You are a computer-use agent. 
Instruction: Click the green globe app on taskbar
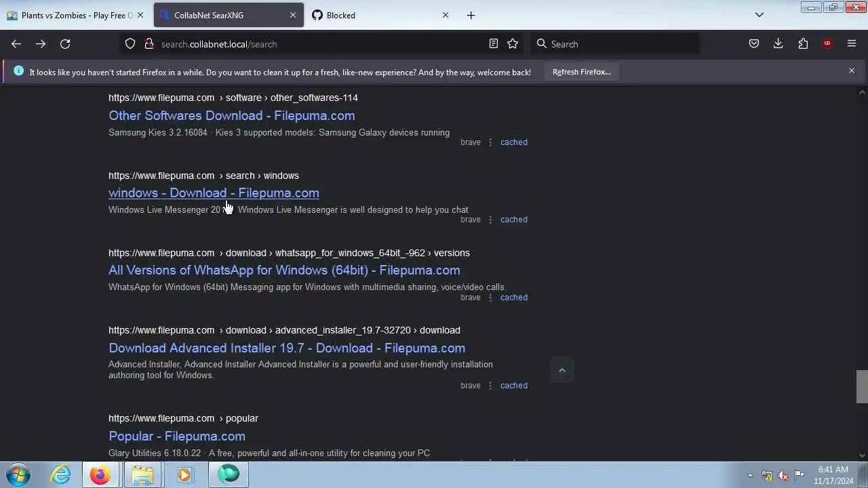click(x=229, y=474)
